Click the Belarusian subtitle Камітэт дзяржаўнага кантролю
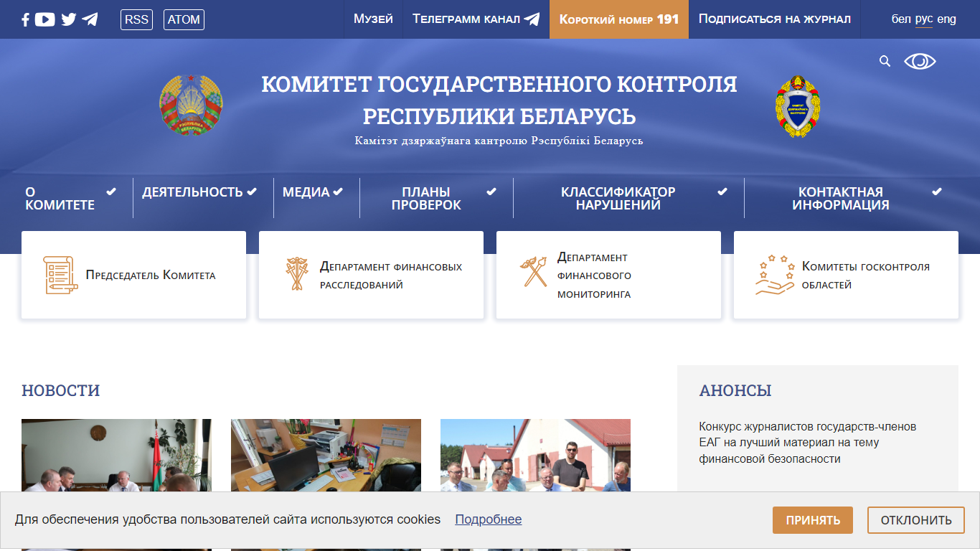980x551 pixels. point(499,141)
